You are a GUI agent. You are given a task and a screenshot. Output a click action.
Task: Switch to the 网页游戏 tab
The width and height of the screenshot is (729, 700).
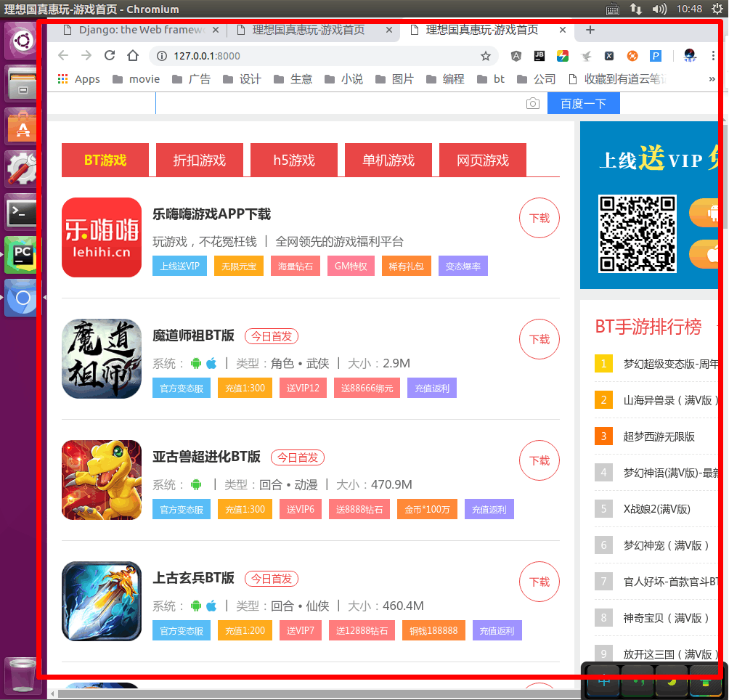click(483, 160)
